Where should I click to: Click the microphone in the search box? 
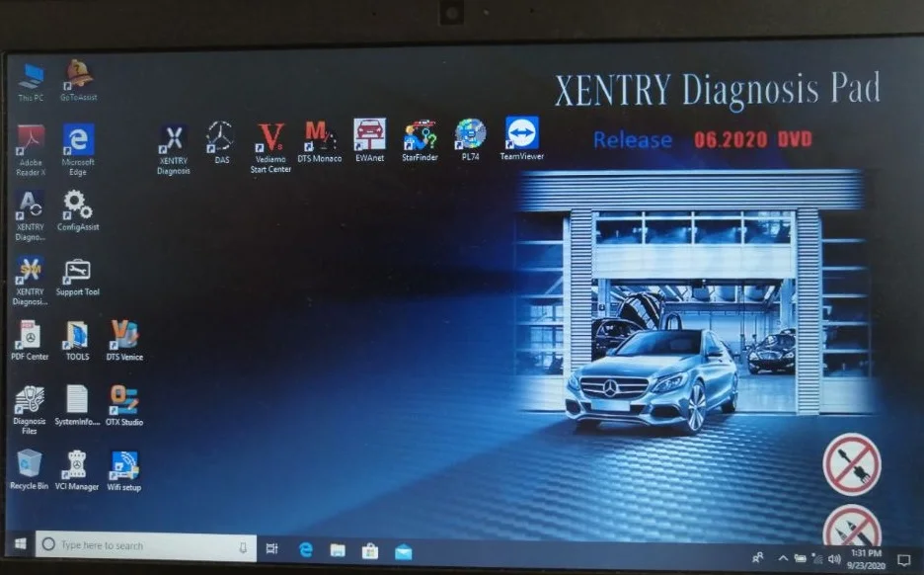tap(243, 548)
